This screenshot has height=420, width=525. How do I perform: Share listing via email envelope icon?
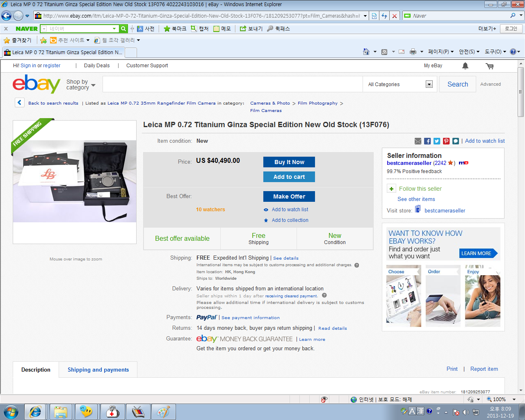(418, 141)
